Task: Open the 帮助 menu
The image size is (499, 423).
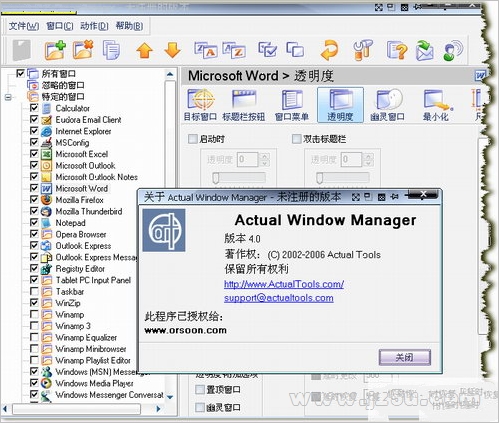Action: [129, 26]
